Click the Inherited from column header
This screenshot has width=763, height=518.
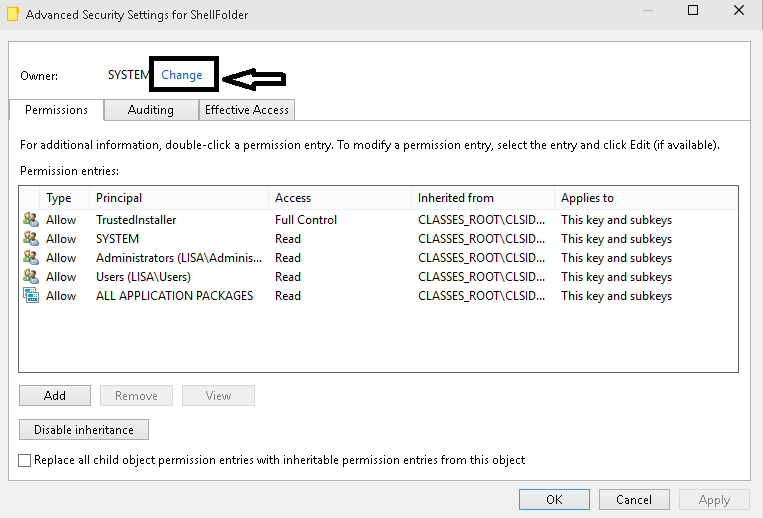click(482, 198)
